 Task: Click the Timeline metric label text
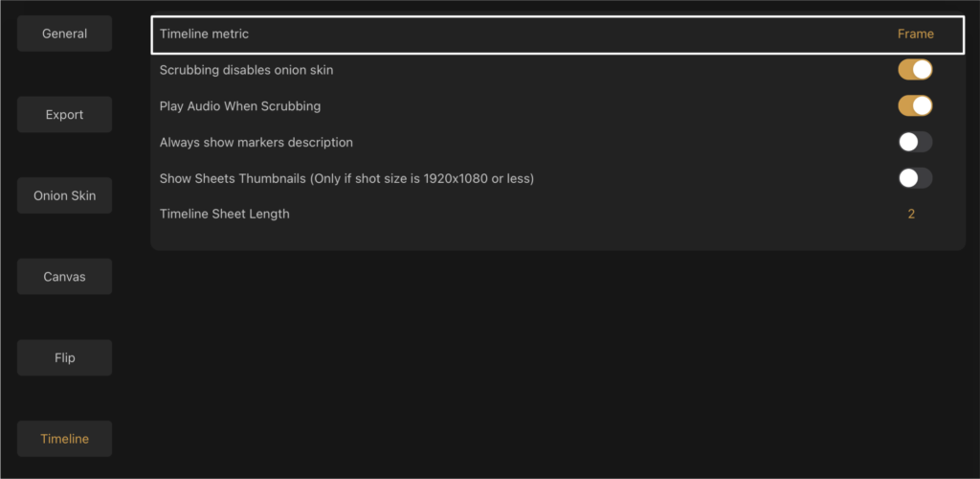pyautogui.click(x=204, y=34)
